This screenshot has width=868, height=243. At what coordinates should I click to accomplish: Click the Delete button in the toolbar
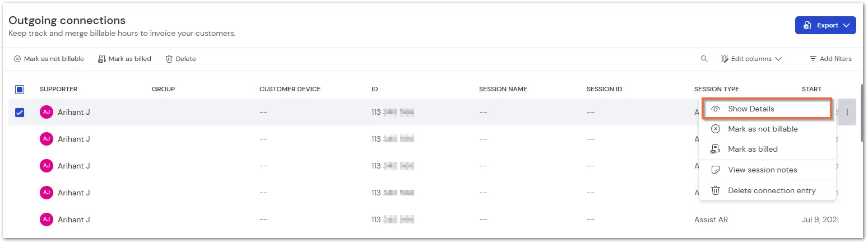pyautogui.click(x=180, y=59)
